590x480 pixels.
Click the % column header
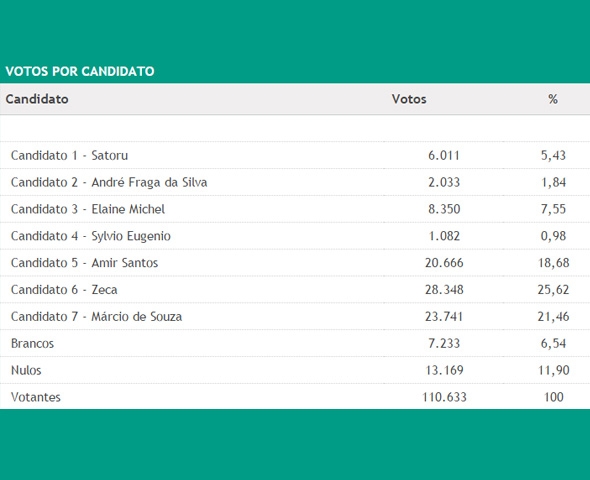553,99
